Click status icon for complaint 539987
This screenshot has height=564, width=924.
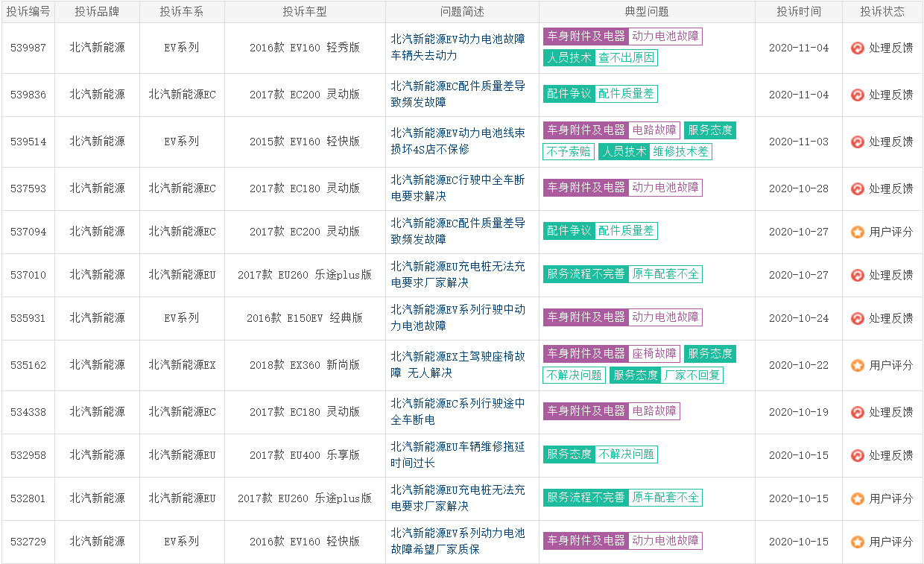click(858, 48)
